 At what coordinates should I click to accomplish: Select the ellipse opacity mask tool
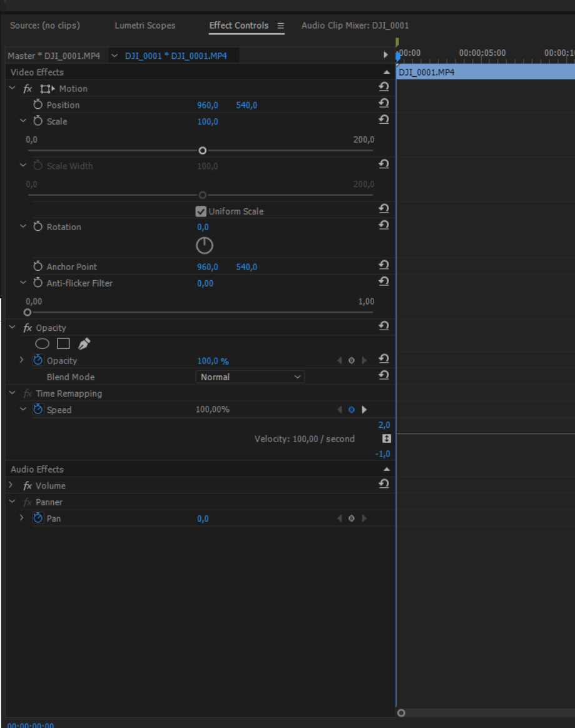(42, 343)
